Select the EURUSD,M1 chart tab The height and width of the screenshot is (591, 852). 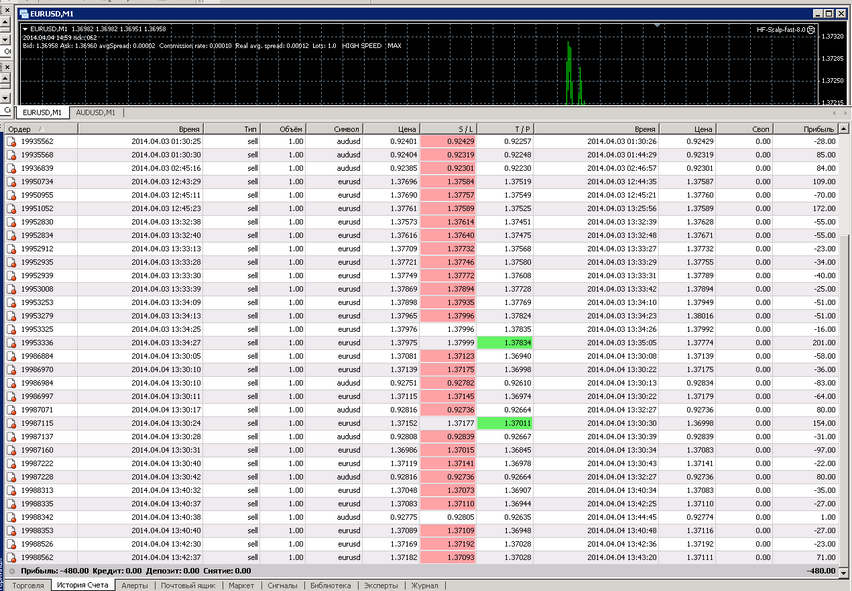pyautogui.click(x=42, y=112)
